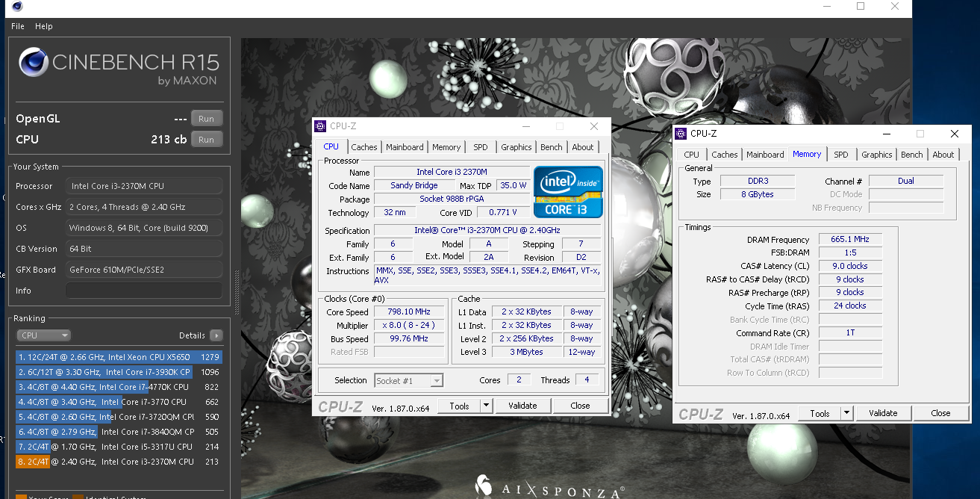Viewport: 980px width, 499px height.
Task: Switch to Graphics tab in CPU-Z CPU window
Action: 516,147
